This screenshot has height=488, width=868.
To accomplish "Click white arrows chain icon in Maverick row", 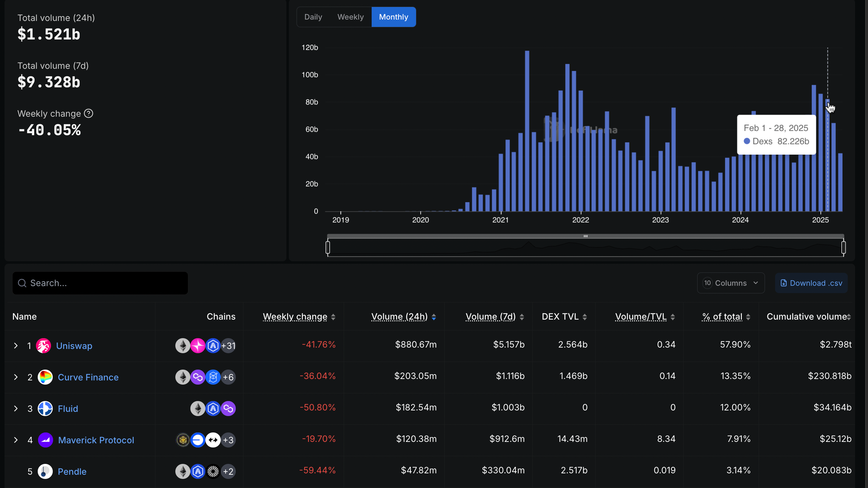I will (x=213, y=440).
